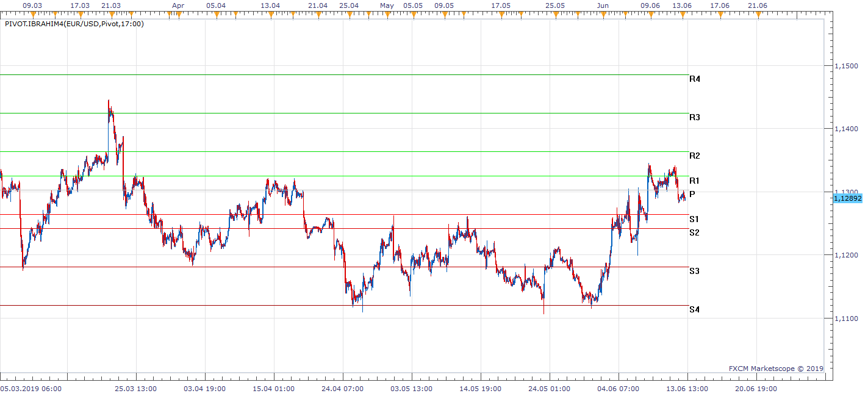Select the orange marker for 13.06
This screenshot has height=396, width=868.
click(682, 14)
